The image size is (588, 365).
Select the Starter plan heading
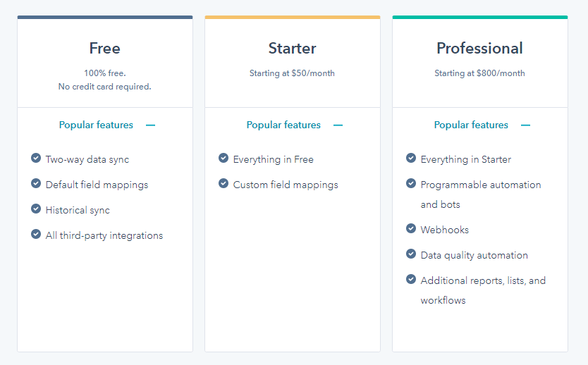click(292, 49)
